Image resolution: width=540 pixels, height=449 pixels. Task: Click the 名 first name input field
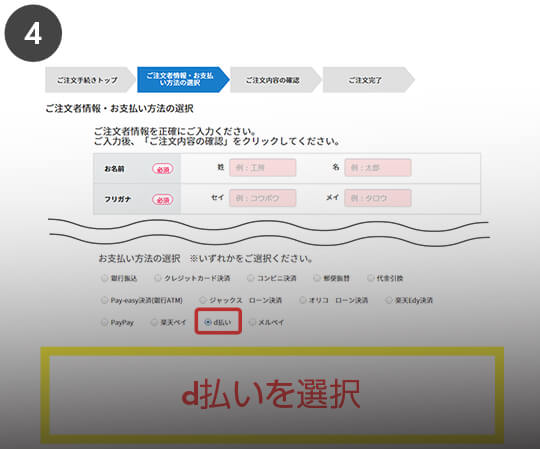378,168
